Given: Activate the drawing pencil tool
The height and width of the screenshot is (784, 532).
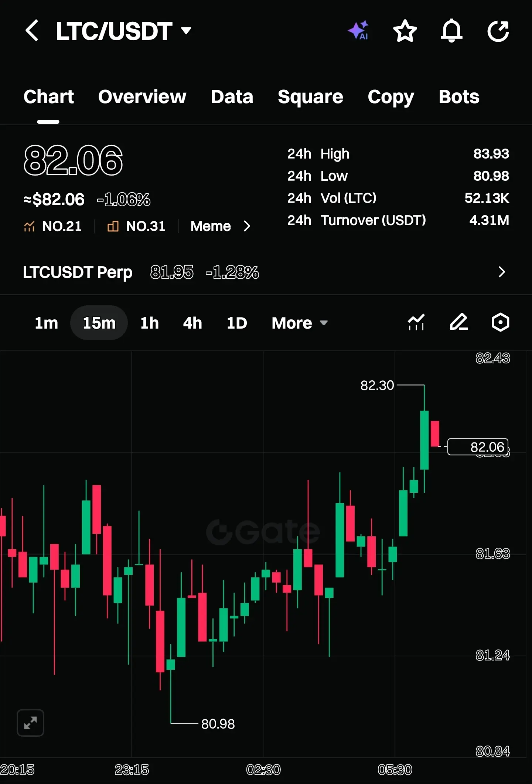Looking at the screenshot, I should click(459, 322).
